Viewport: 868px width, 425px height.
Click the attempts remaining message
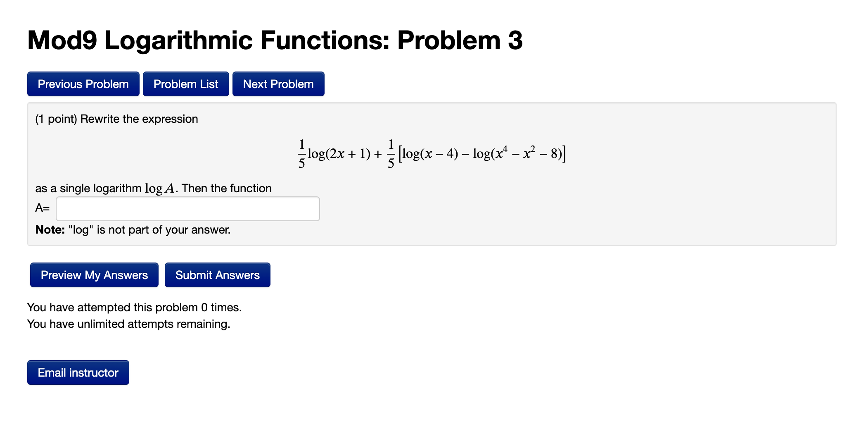pyautogui.click(x=128, y=324)
